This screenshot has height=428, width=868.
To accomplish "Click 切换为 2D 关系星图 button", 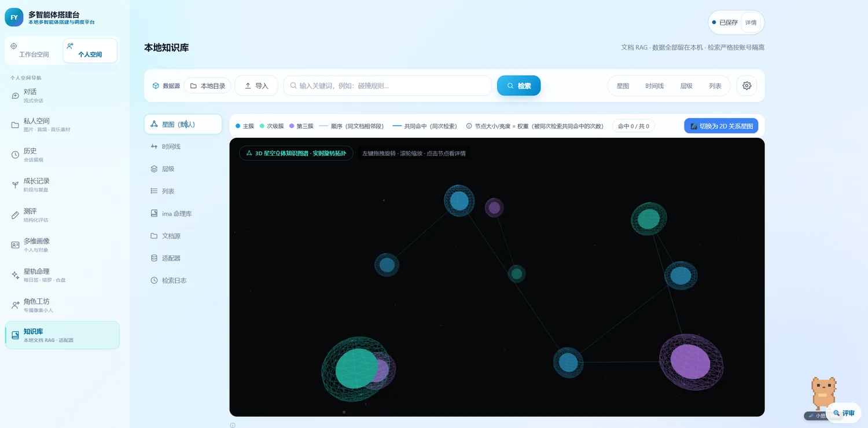I will tap(721, 126).
